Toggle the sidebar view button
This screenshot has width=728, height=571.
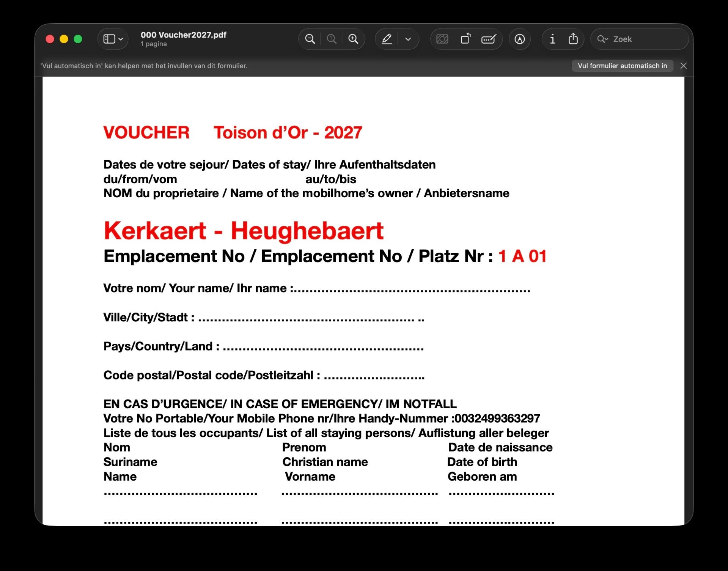[x=109, y=39]
